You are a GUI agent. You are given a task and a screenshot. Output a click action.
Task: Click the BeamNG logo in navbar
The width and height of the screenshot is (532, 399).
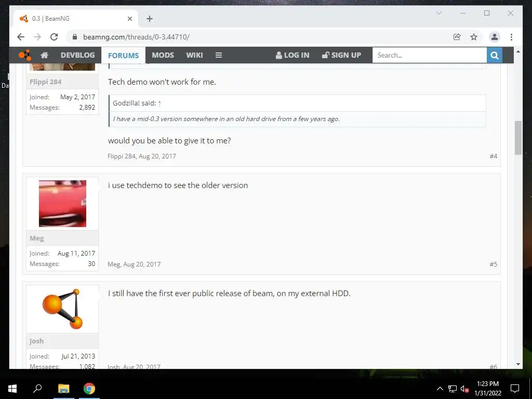25,55
